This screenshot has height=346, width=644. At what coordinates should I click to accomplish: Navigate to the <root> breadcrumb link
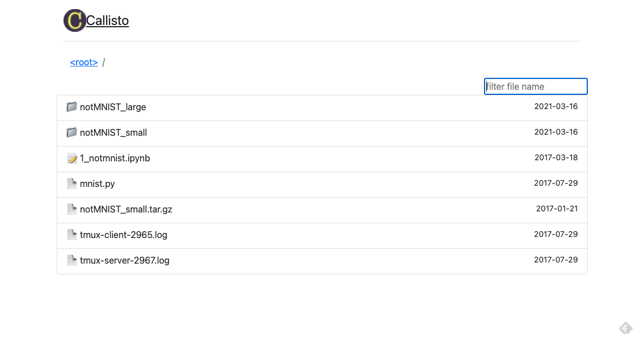coord(83,62)
